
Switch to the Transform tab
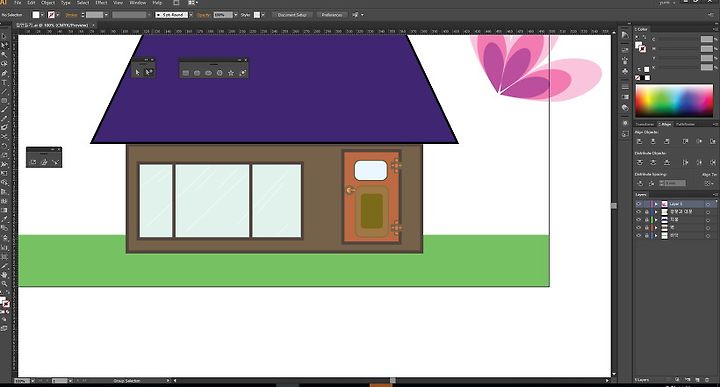point(645,124)
